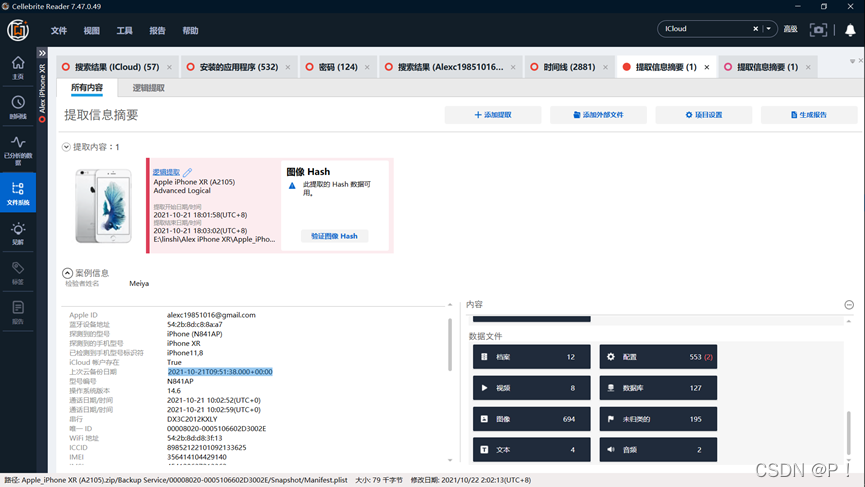Click the Cellebrite logo icon

point(18,30)
